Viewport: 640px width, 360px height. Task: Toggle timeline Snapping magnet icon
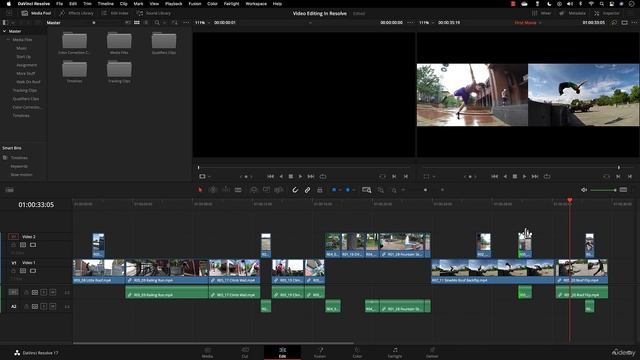coord(295,190)
